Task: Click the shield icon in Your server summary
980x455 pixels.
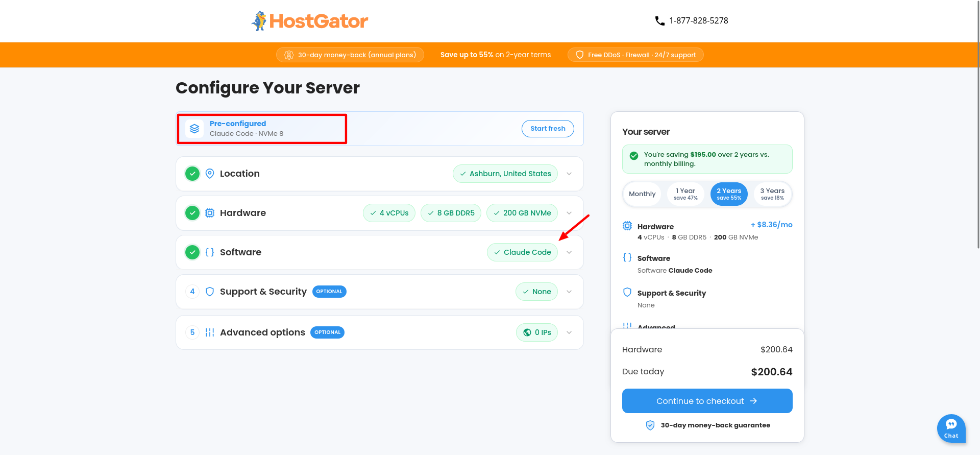Action: pos(627,292)
